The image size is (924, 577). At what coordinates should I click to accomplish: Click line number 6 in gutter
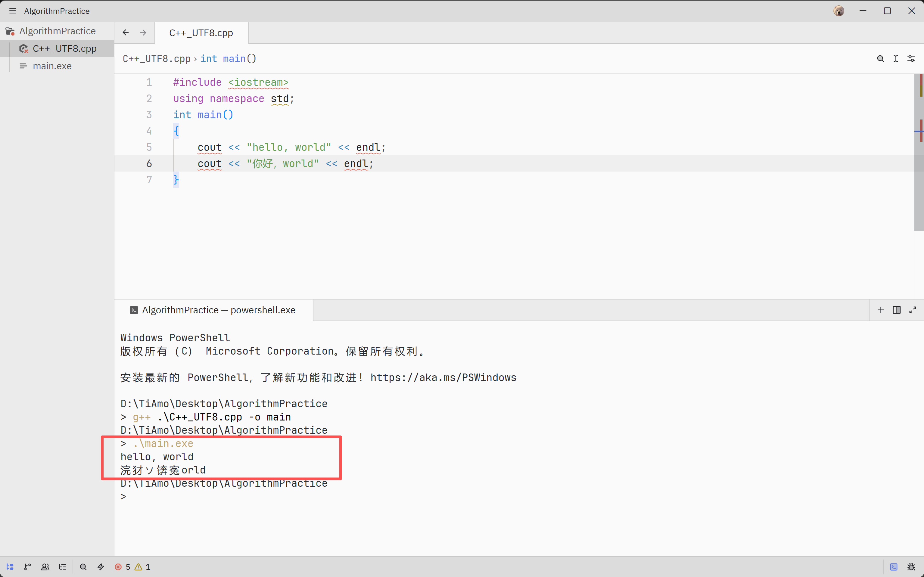[x=149, y=164]
